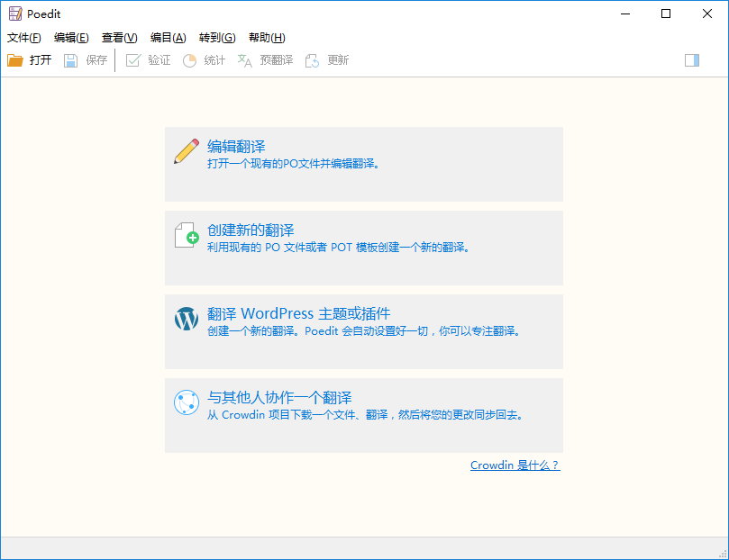Click text 'Poedit 会自动设置好一切'
Image resolution: width=729 pixels, height=560 pixels.
pyautogui.click(x=367, y=331)
